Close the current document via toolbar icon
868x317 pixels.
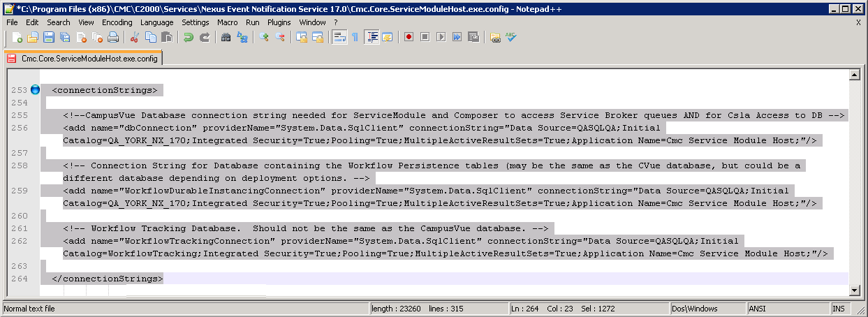pyautogui.click(x=81, y=37)
